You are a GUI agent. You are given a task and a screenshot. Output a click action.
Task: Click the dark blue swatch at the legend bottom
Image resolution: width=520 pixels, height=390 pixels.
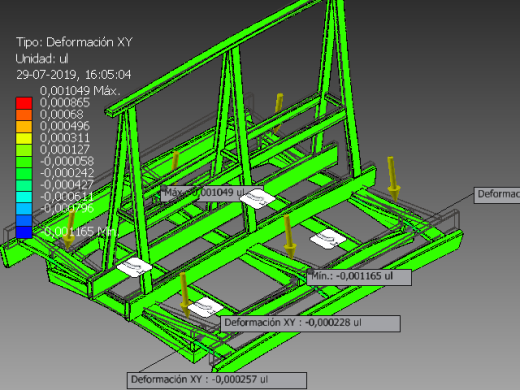pyautogui.click(x=24, y=232)
